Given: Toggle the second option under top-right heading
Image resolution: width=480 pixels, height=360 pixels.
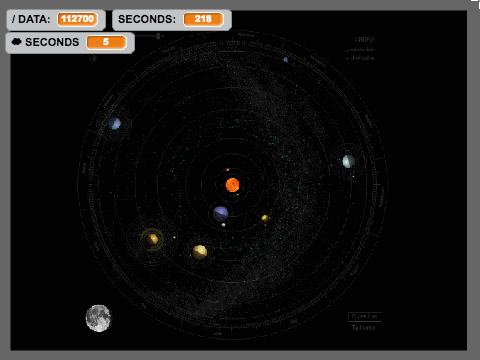Looking at the screenshot, I should 360,58.
